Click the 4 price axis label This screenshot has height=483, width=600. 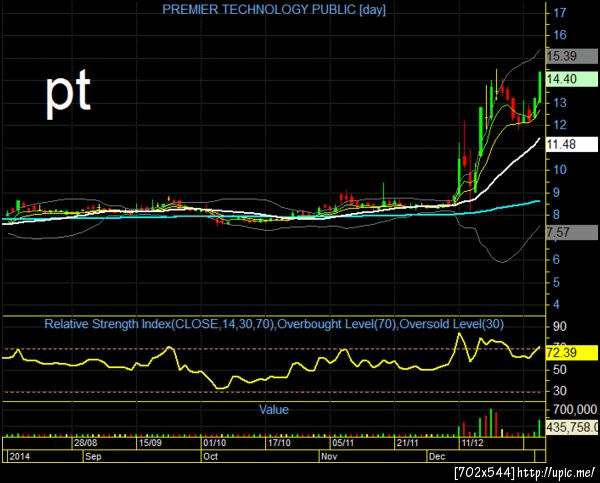(556, 305)
